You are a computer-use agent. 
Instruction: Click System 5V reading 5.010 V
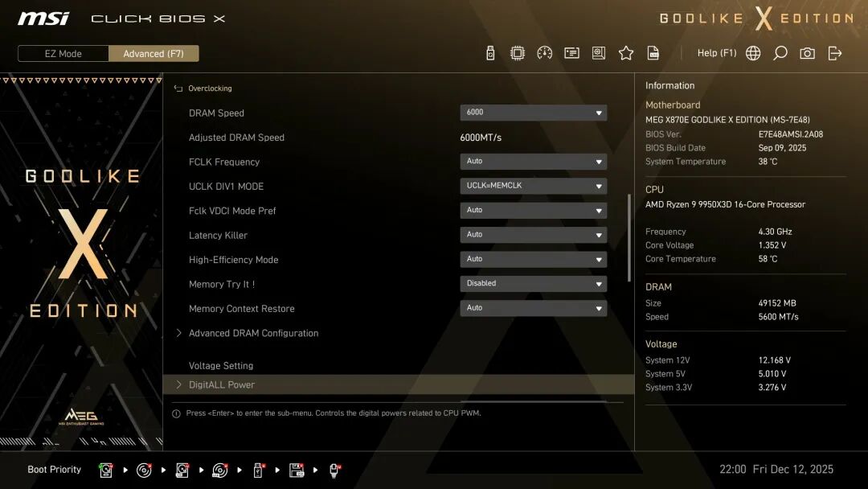(x=772, y=374)
